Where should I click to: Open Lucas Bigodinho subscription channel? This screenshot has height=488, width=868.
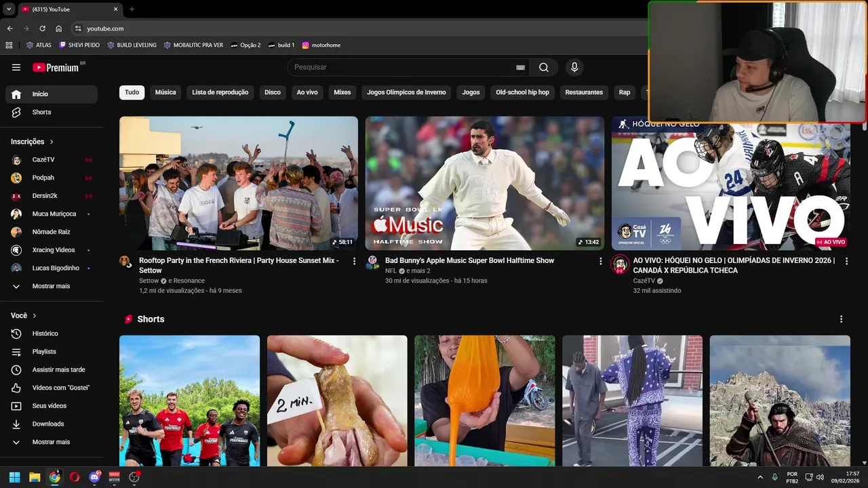(52, 268)
